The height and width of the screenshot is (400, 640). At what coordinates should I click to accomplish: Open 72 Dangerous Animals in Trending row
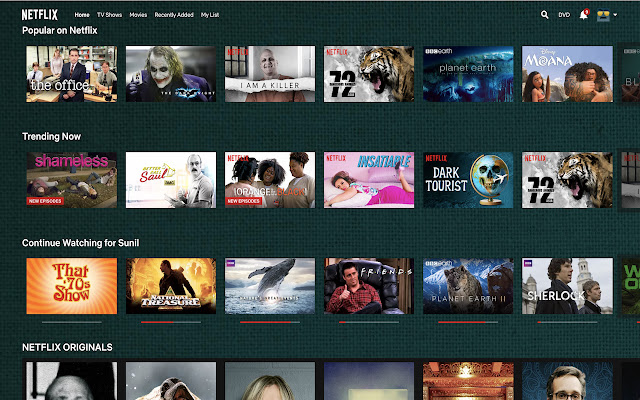(x=567, y=180)
